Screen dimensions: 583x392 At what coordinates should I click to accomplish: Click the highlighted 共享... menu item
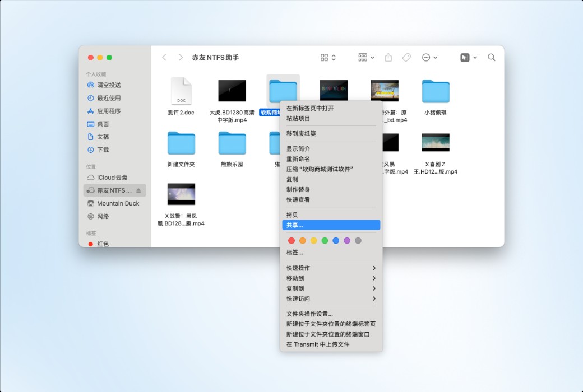pyautogui.click(x=331, y=225)
